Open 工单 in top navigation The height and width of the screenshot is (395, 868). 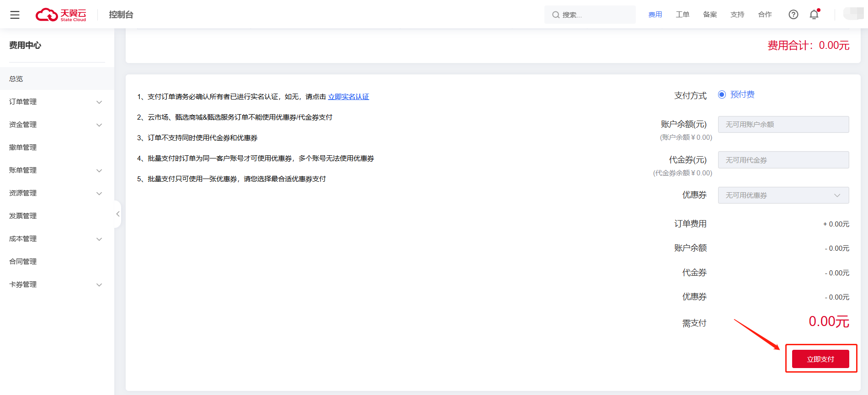682,15
